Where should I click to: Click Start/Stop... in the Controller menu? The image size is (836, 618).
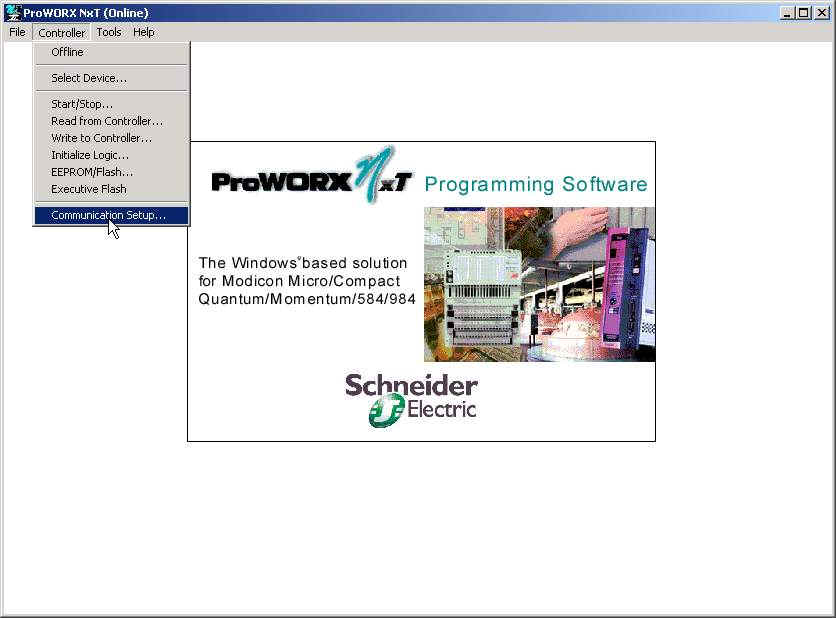coord(82,104)
